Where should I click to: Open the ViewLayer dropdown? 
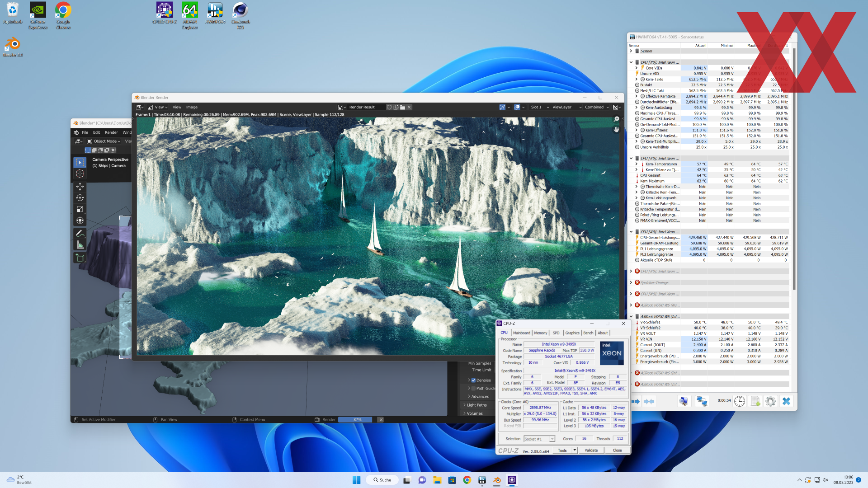567,107
